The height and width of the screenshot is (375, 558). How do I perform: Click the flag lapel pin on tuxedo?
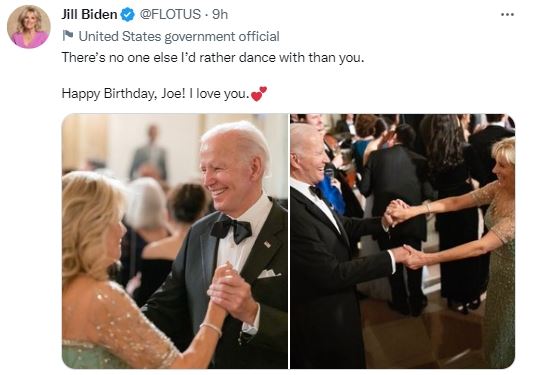pyautogui.click(x=267, y=244)
